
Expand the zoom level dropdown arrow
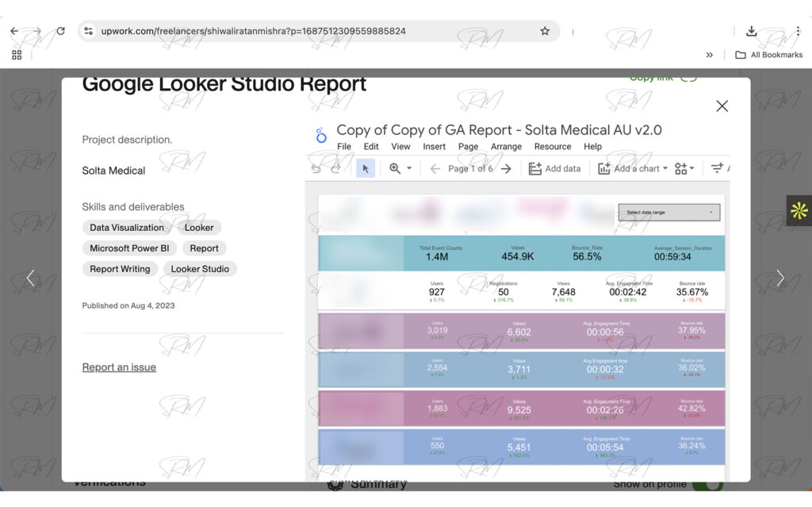[x=409, y=168]
